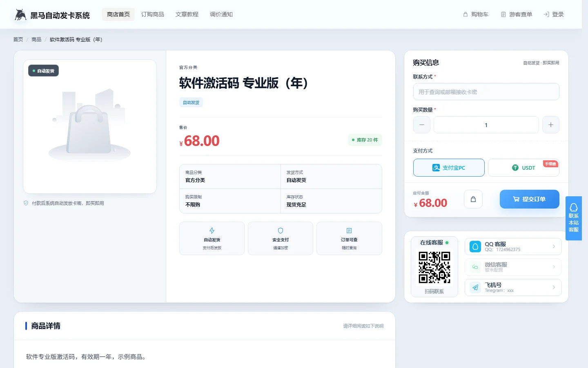The image size is (588, 368).
Task: Click the 库存 20 件 stock badge
Action: pos(365,140)
